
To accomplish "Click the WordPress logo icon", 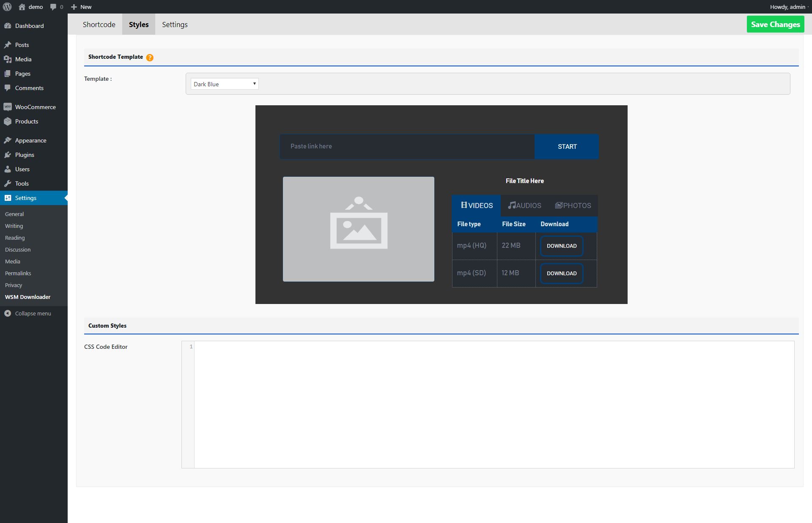I will point(7,7).
